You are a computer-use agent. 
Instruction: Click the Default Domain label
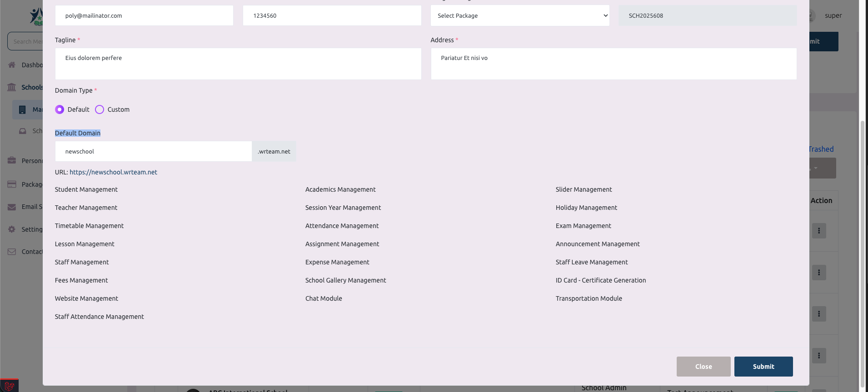click(78, 133)
